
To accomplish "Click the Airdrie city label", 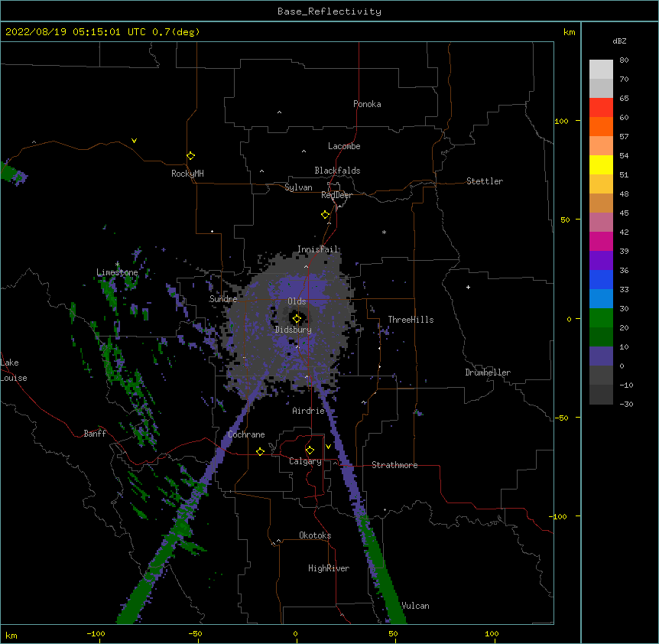I will [x=309, y=411].
